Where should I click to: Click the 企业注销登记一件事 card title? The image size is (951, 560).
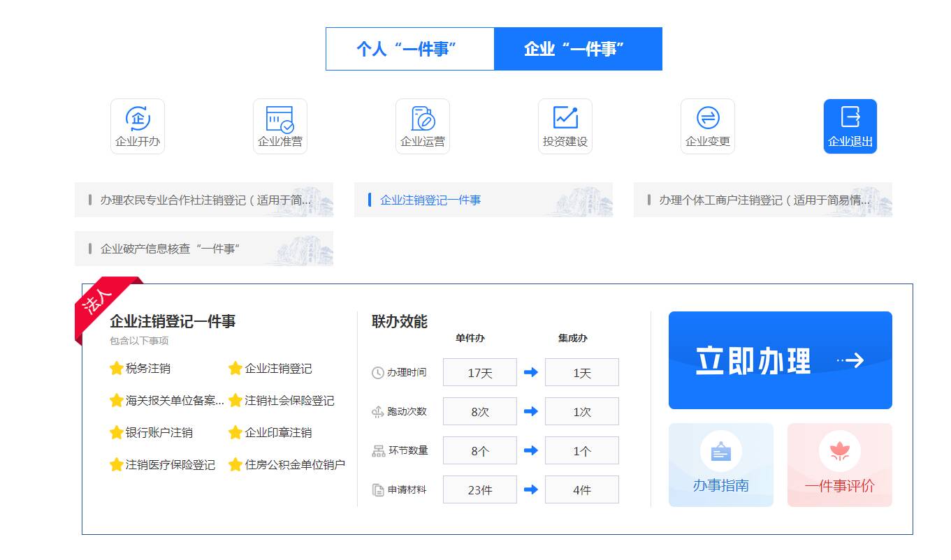(173, 321)
